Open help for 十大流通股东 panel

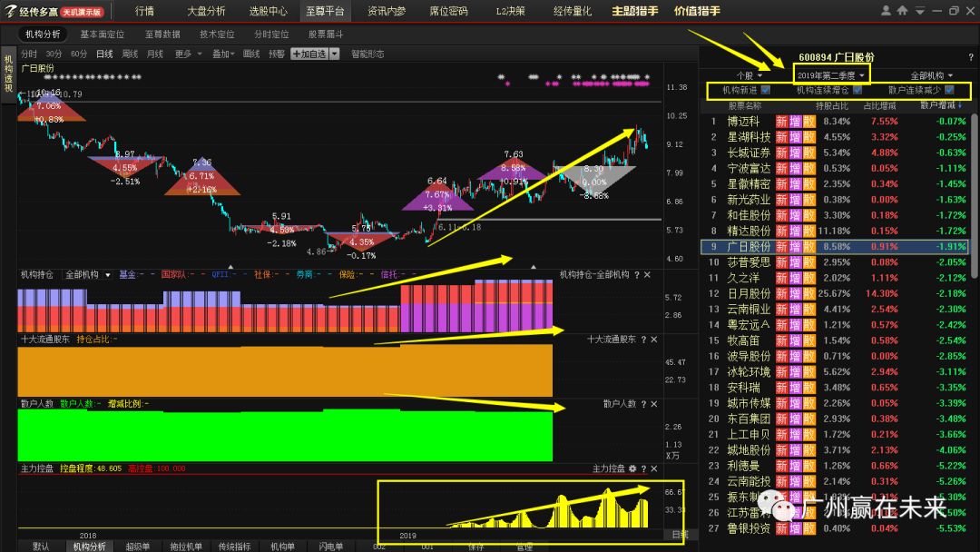tap(643, 340)
